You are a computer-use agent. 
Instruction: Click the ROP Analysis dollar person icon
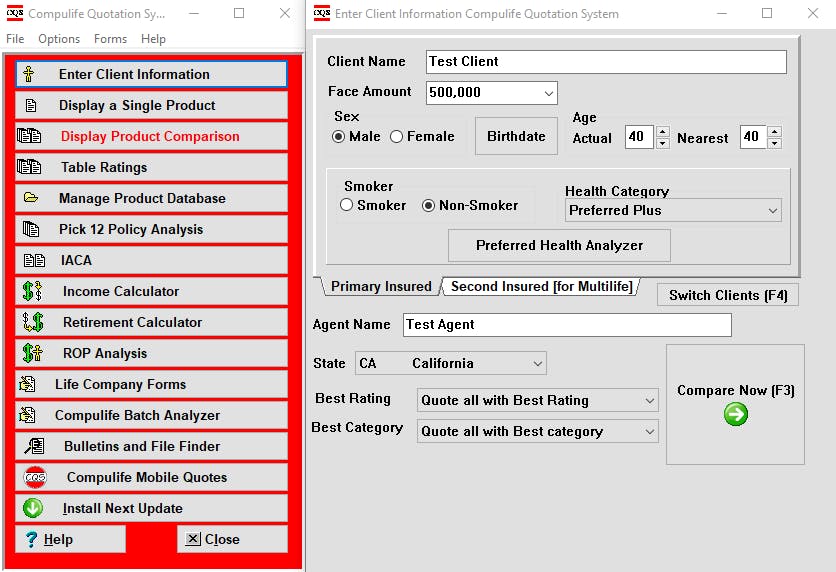pyautogui.click(x=33, y=353)
